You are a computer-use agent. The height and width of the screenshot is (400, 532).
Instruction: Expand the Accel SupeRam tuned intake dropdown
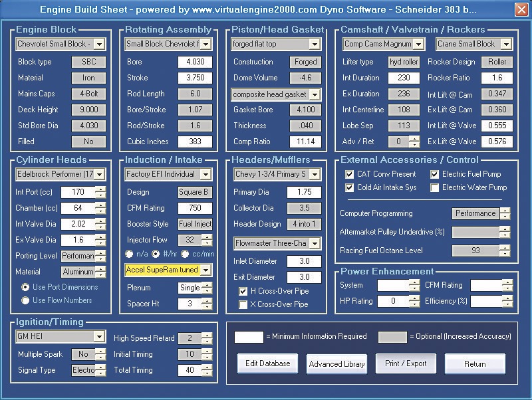point(205,270)
